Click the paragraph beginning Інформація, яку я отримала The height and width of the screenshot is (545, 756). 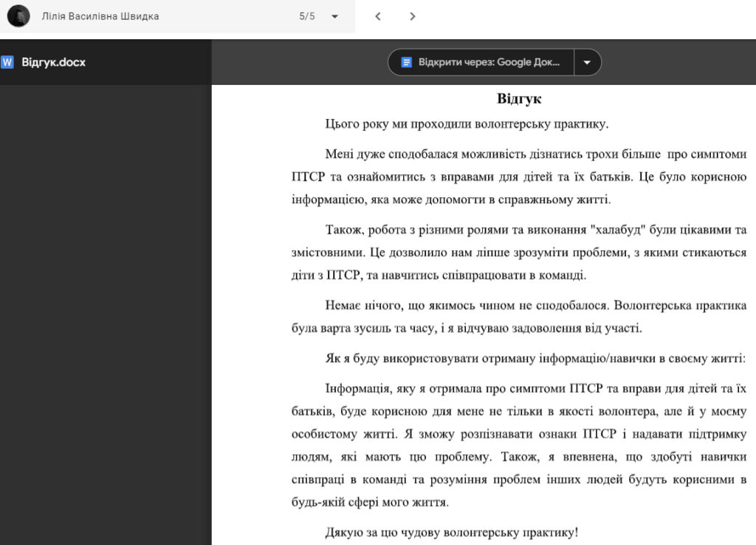tap(519, 445)
